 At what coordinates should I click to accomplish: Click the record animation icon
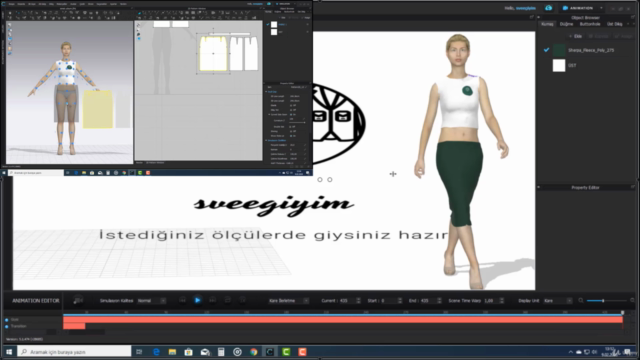tap(78, 300)
